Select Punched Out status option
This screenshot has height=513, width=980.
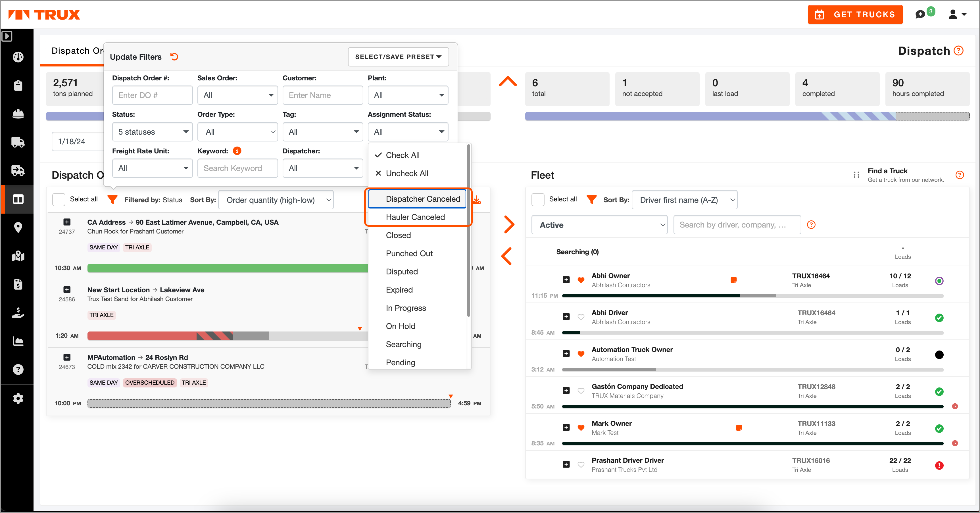tap(417, 253)
